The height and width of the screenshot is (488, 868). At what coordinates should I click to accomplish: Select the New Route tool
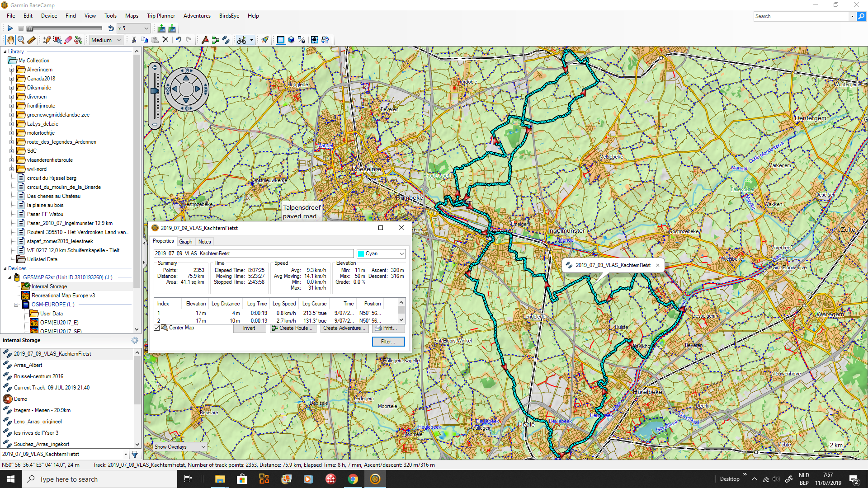click(215, 40)
